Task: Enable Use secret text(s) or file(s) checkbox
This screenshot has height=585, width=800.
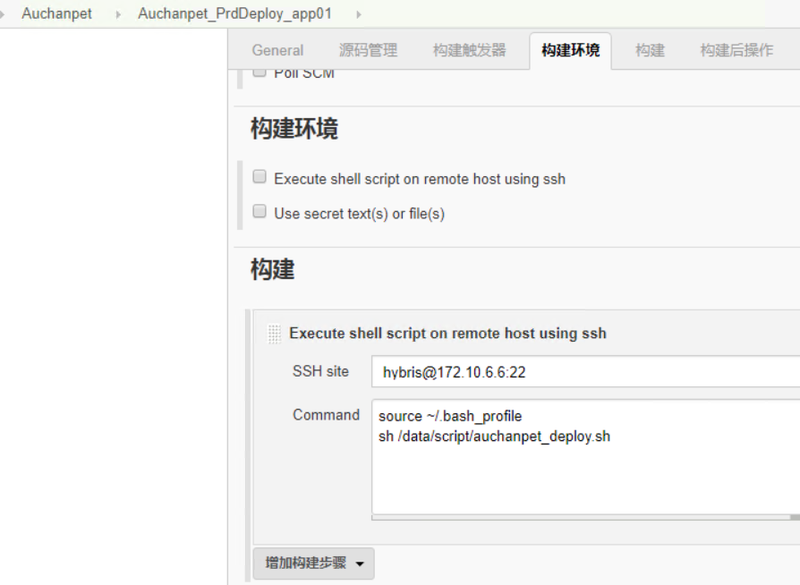Action: 259,211
